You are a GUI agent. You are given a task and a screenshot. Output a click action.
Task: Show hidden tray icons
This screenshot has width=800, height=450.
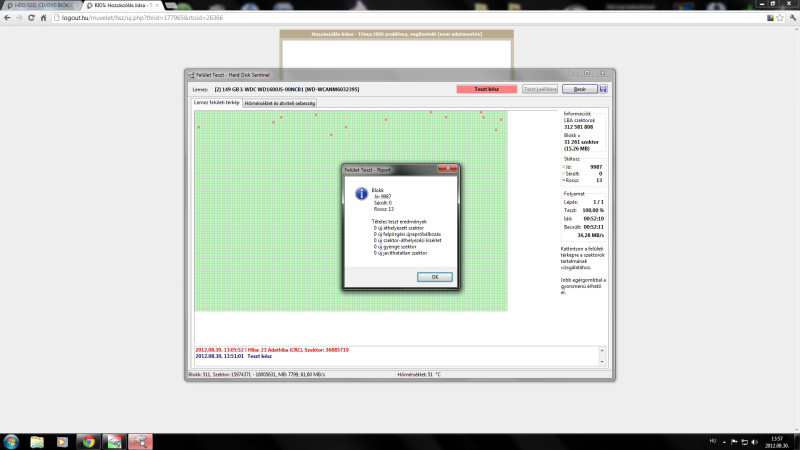coord(724,442)
